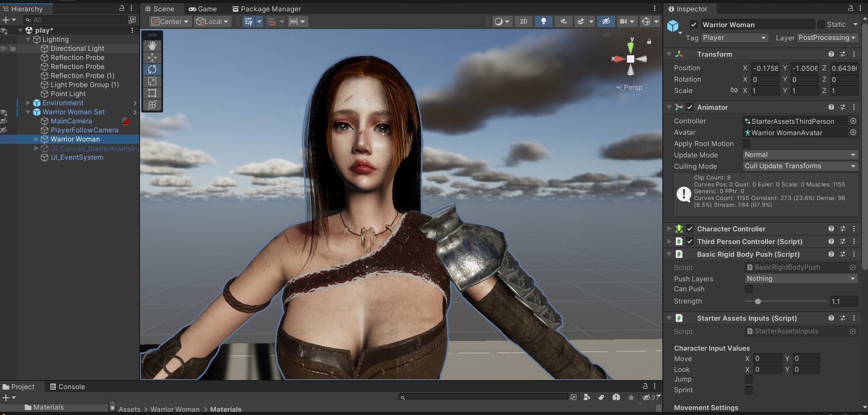Enable Can Push checkbox
This screenshot has width=868, height=415.
[x=749, y=289]
